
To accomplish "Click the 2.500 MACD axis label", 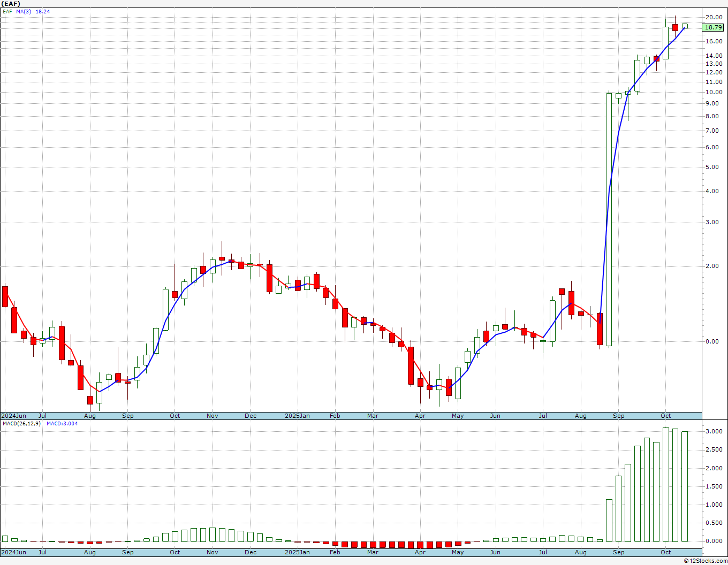I will click(x=714, y=449).
